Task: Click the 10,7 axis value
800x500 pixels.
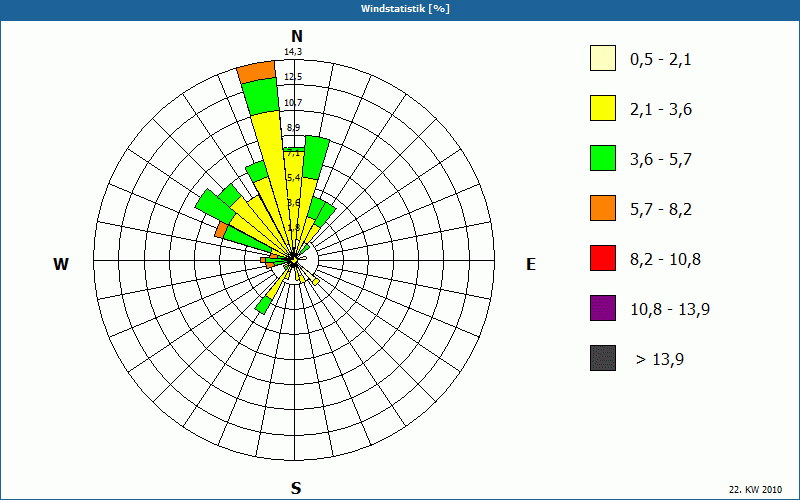Action: pos(293,103)
